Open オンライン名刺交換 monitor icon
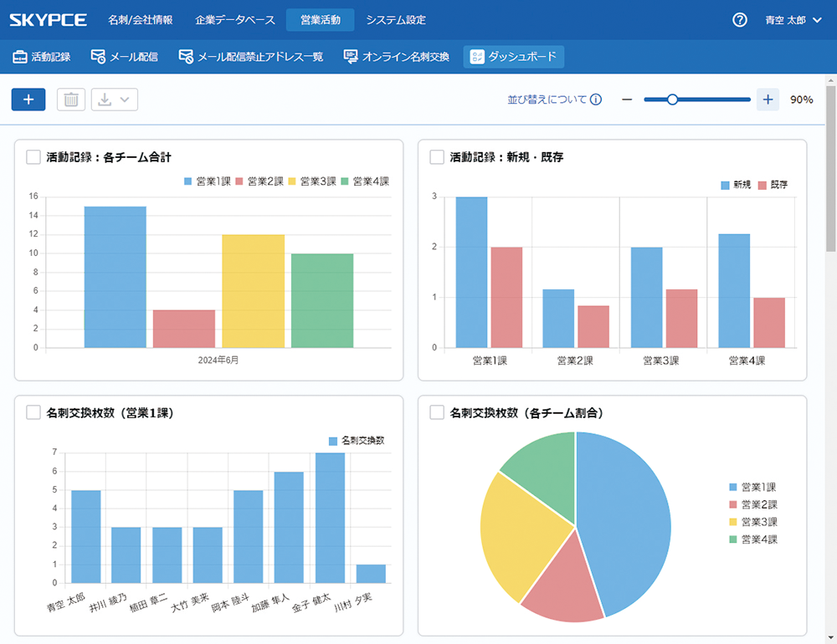837x644 pixels. coord(352,57)
